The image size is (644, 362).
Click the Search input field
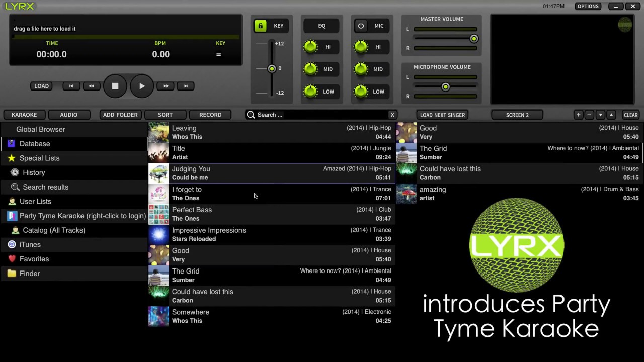322,115
